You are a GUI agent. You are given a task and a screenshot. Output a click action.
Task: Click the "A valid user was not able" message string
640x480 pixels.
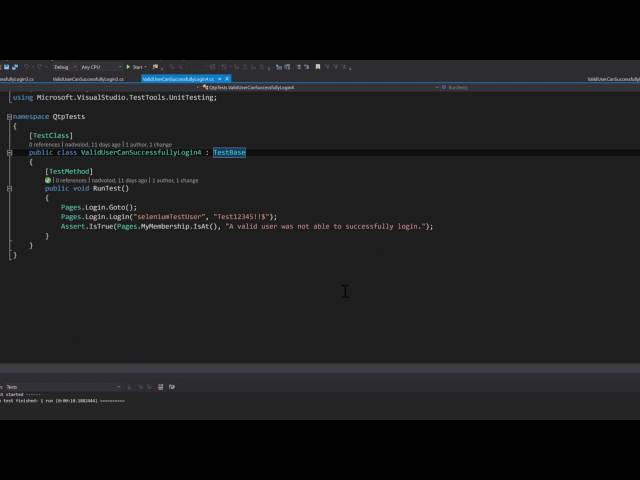click(x=326, y=227)
